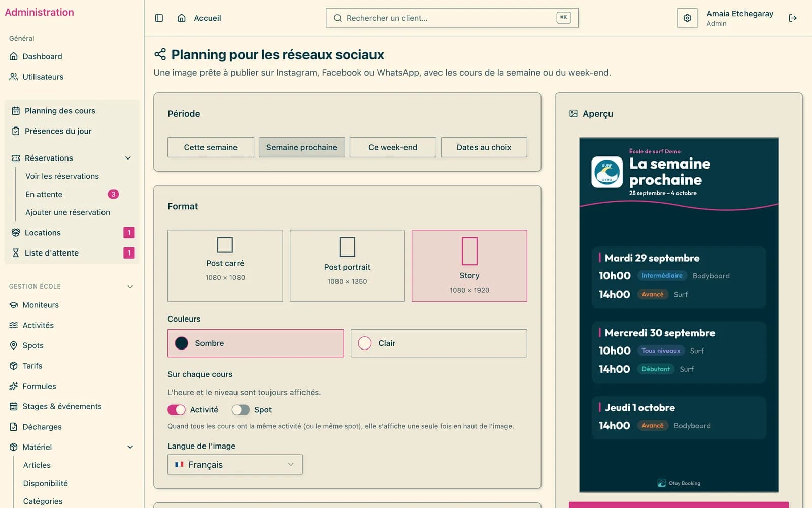Log out using the exit icon
Image resolution: width=812 pixels, height=508 pixels.
pos(793,18)
